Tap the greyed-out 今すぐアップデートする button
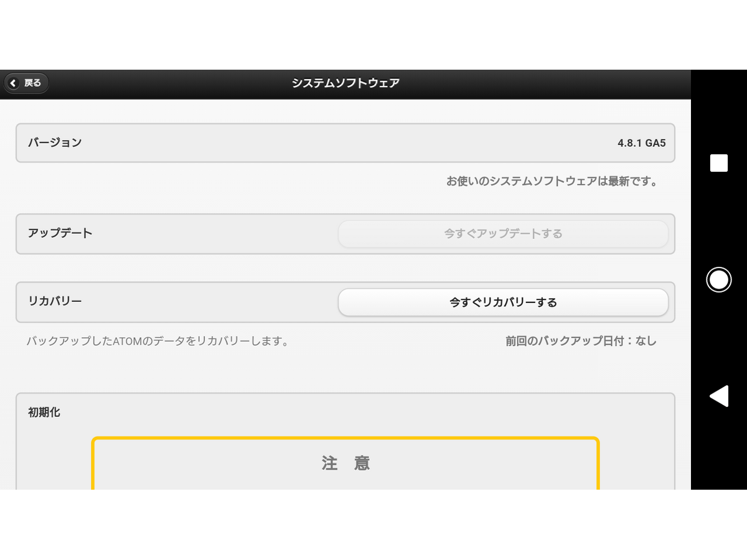 [x=503, y=234]
